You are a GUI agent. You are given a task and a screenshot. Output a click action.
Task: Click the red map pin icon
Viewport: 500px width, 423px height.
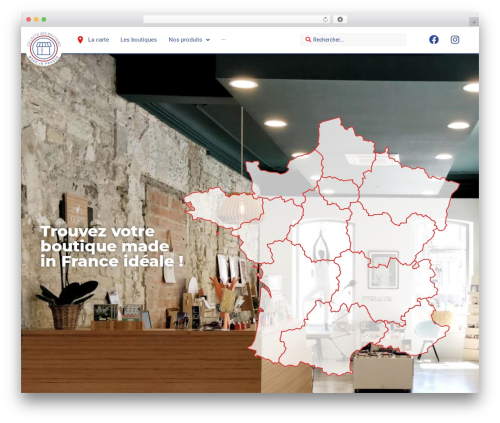[x=80, y=40]
